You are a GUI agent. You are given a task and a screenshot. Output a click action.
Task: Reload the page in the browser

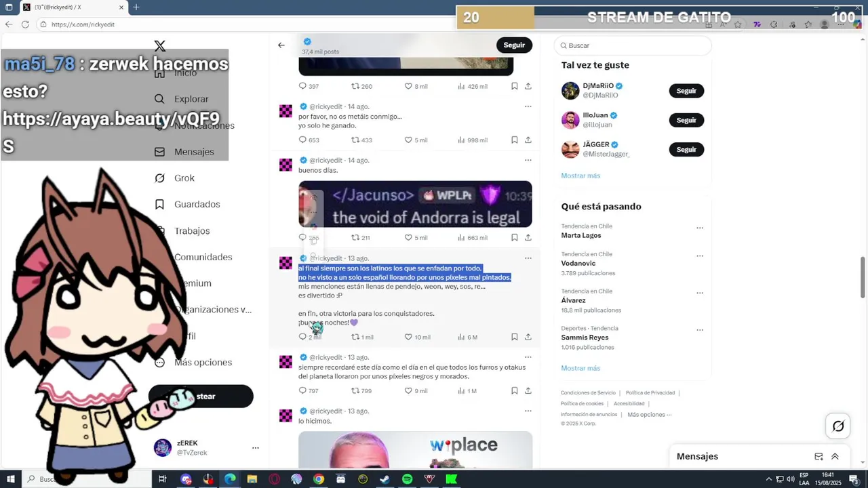25,24
